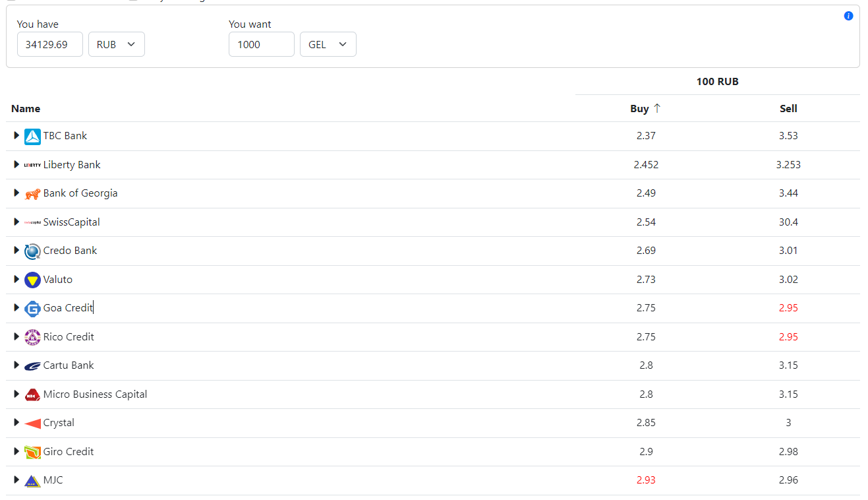The image size is (868, 500).
Task: Sort by the Sell column header
Action: [x=788, y=109]
